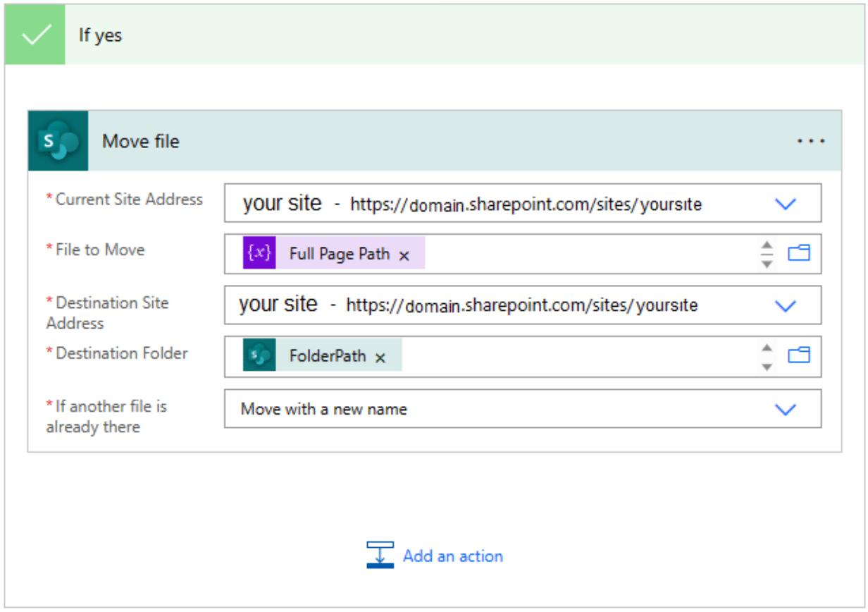868x612 pixels.
Task: Click inside the Destination Folder input field
Action: point(564,356)
